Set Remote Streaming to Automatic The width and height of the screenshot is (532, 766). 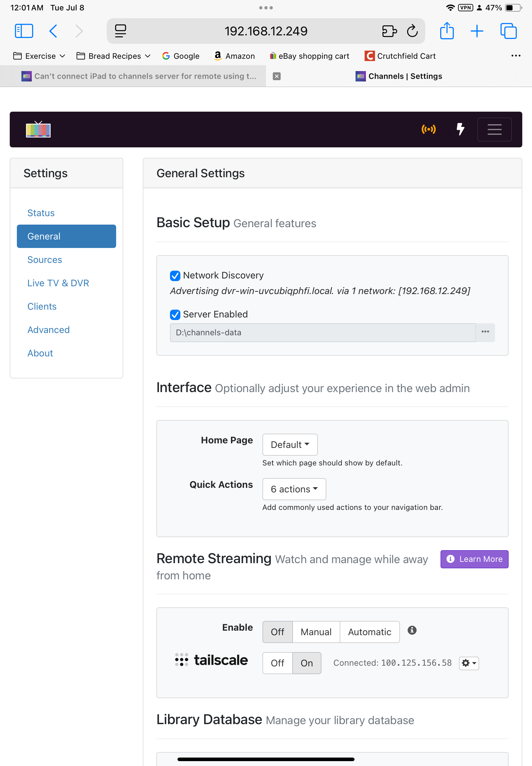(x=369, y=632)
